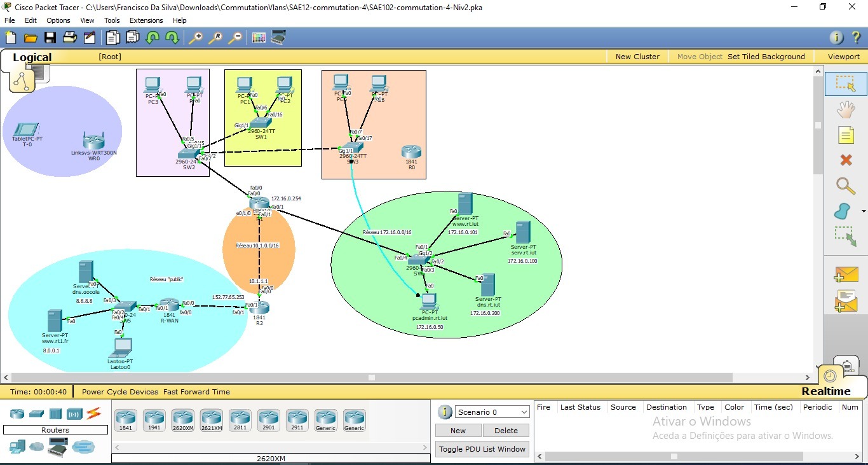
Task: Toggle PDU List Window
Action: point(482,449)
